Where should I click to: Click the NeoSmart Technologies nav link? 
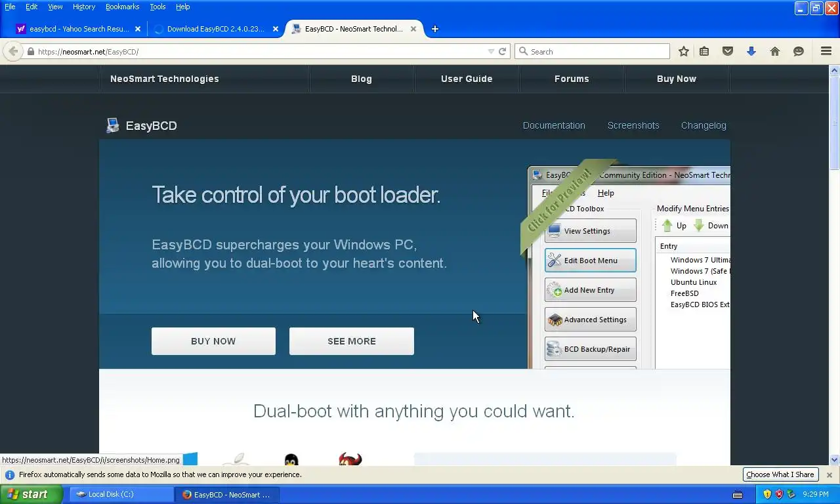165,79
